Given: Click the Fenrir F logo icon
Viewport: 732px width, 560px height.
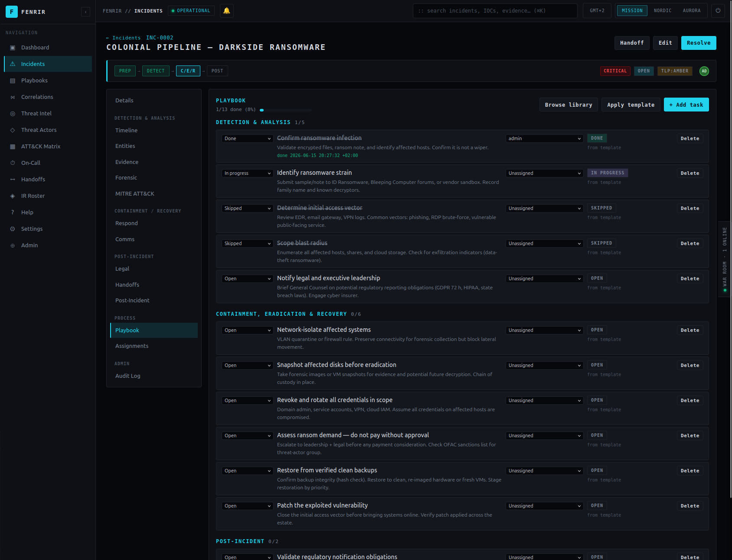Looking at the screenshot, I should coord(12,12).
